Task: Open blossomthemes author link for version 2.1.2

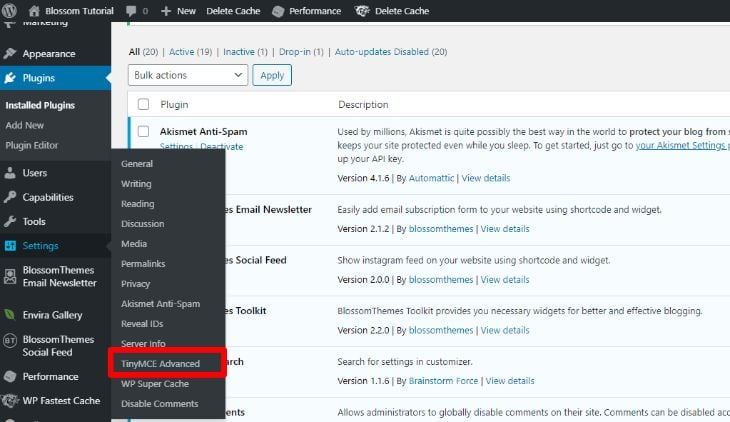Action: point(441,229)
